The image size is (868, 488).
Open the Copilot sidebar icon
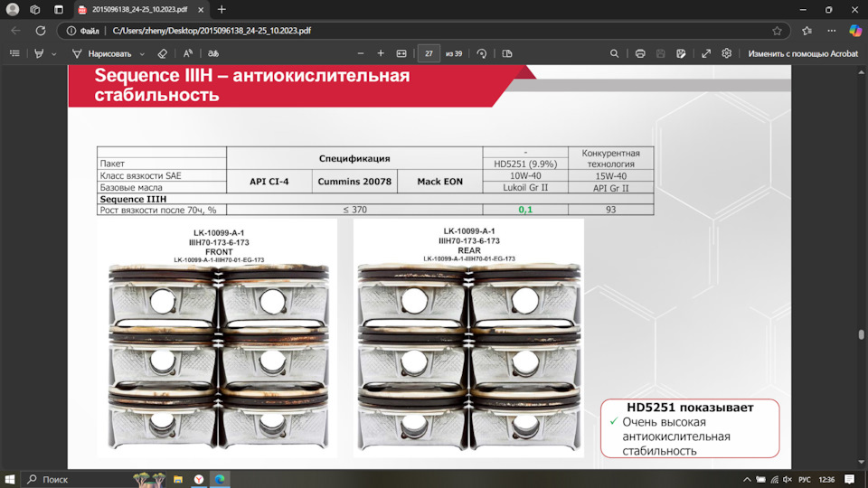855,31
